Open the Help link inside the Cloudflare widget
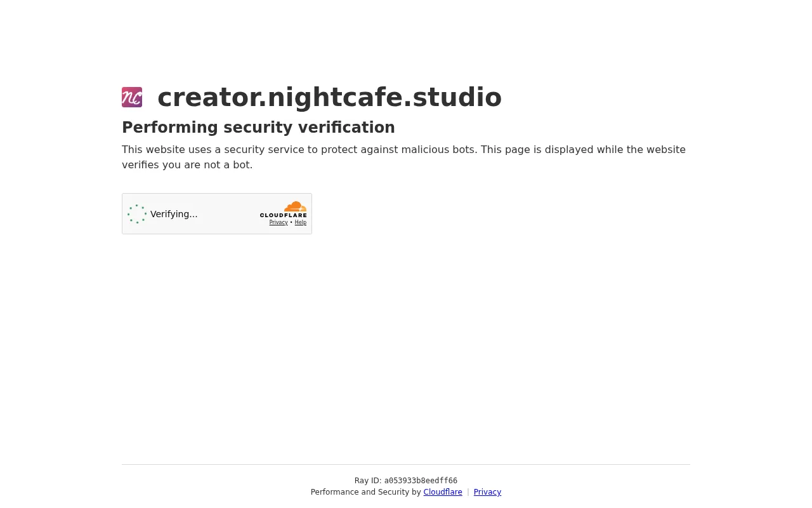This screenshot has height=508, width=812. pyautogui.click(x=301, y=223)
